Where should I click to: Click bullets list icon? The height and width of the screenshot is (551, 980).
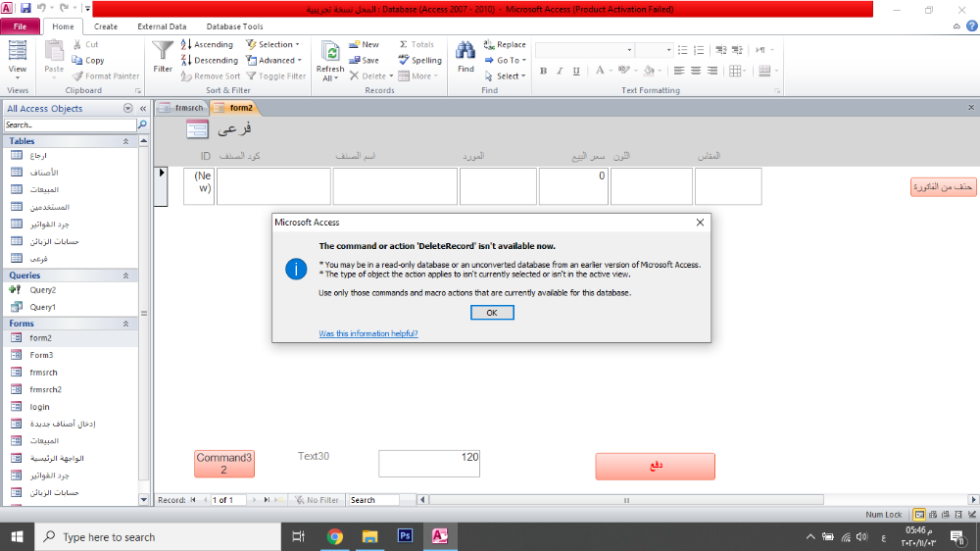682,50
